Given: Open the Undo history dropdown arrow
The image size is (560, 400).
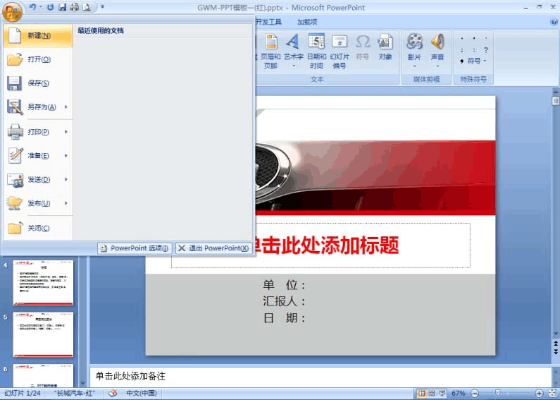Looking at the screenshot, I should [41, 7].
